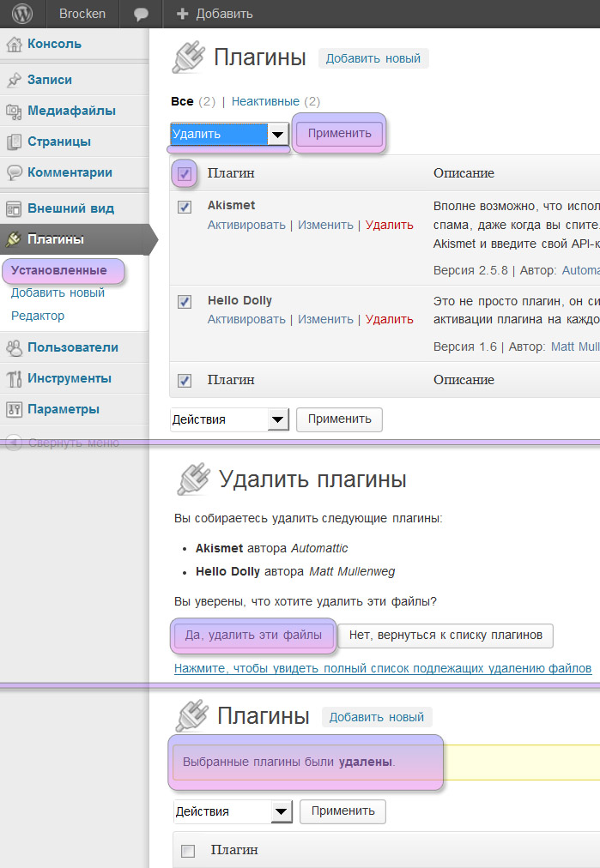Open the Записи menu item

[50, 80]
